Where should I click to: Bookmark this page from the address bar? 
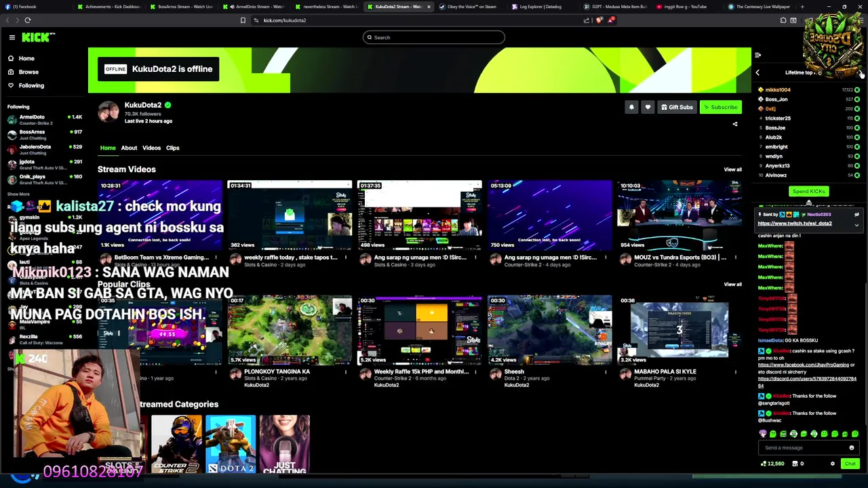pyautogui.click(x=243, y=20)
